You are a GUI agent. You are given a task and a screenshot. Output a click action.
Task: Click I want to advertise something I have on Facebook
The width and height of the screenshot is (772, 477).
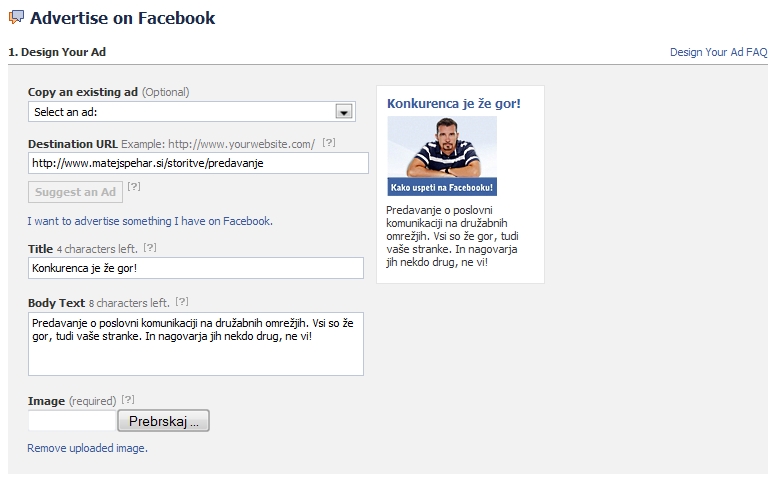click(150, 221)
